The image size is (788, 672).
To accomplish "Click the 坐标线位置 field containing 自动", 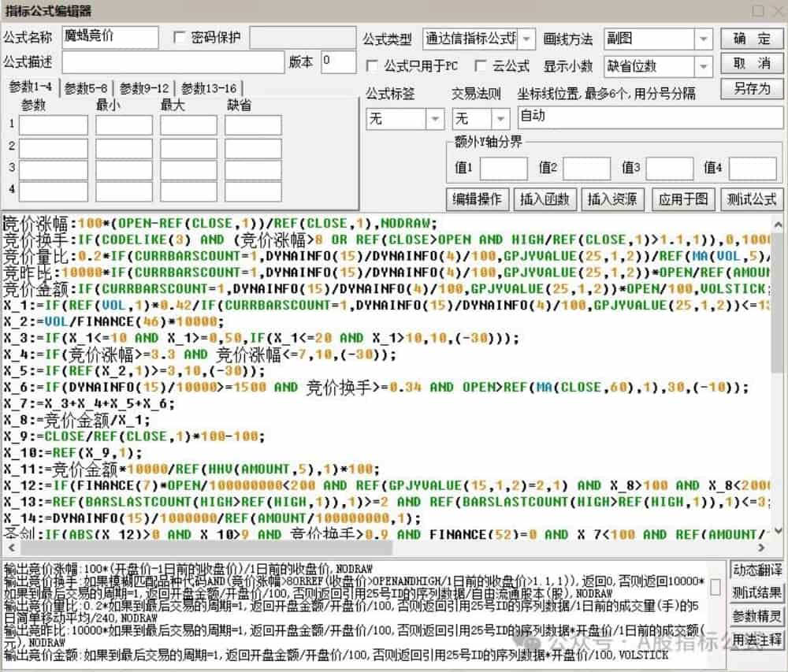I will 650,118.
